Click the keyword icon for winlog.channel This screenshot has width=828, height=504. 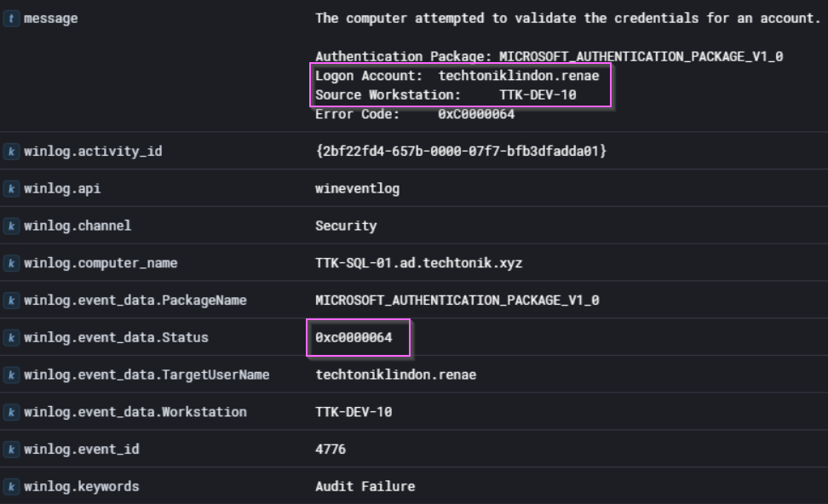(12, 226)
